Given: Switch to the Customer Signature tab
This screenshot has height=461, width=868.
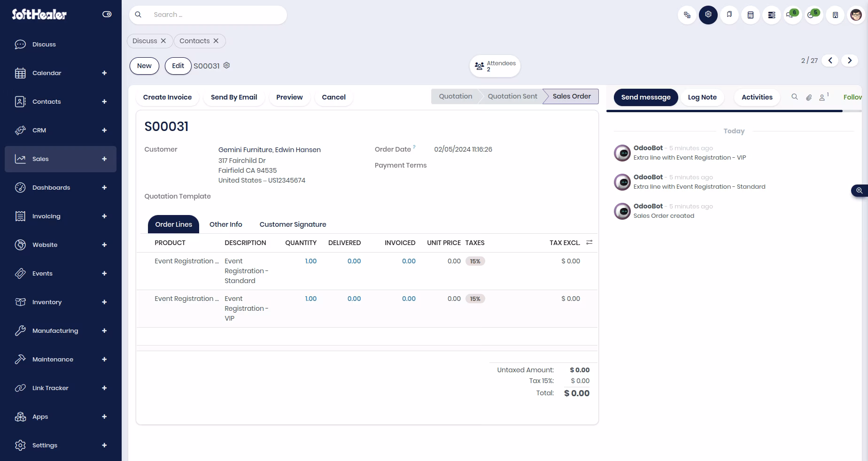Looking at the screenshot, I should [293, 224].
